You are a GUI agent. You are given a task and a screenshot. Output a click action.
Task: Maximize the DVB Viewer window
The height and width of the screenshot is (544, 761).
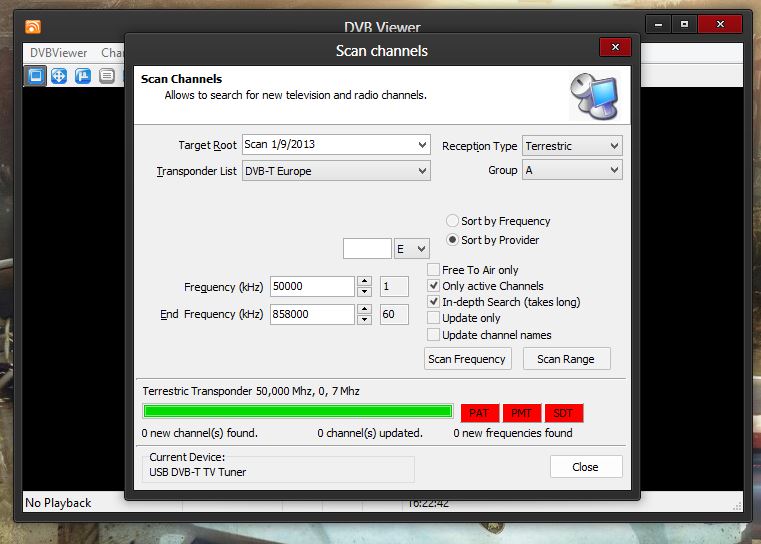tap(684, 24)
